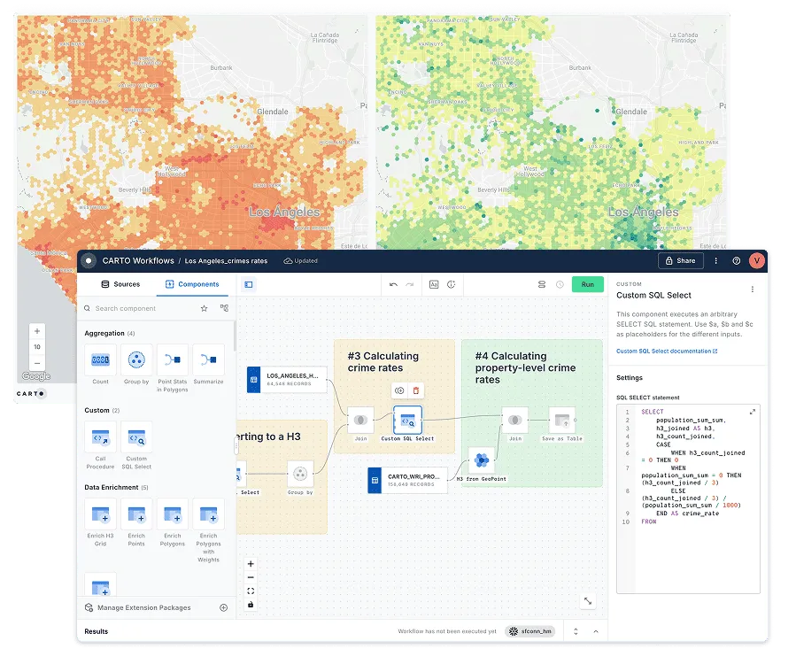796x672 pixels.
Task: Select the Enrich H3 Grid component
Action: coord(101,515)
